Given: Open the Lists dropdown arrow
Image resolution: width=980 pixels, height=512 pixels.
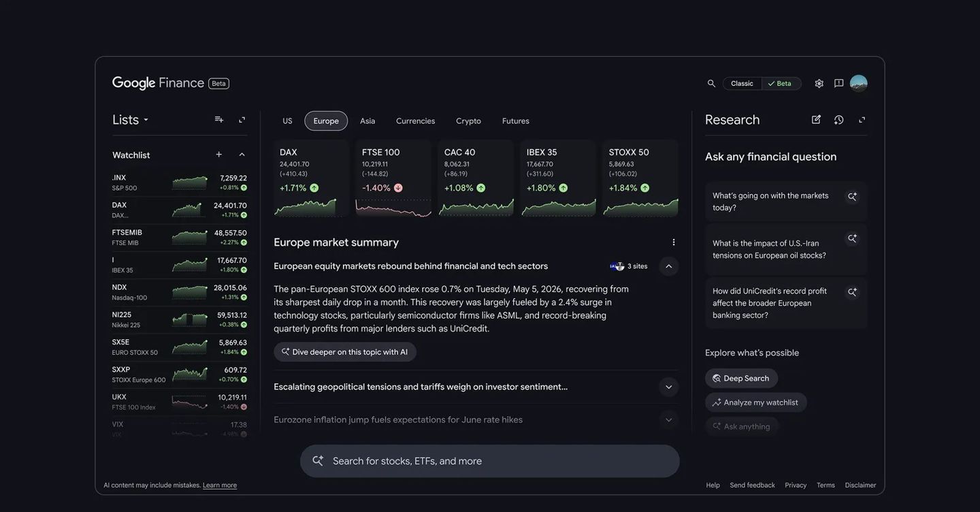Looking at the screenshot, I should (146, 121).
